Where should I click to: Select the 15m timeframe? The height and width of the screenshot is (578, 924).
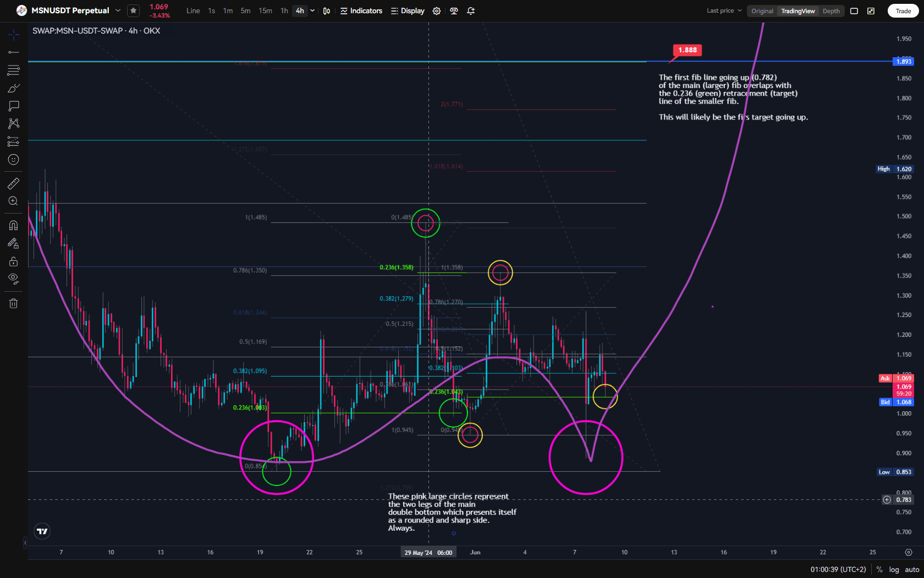pos(266,11)
